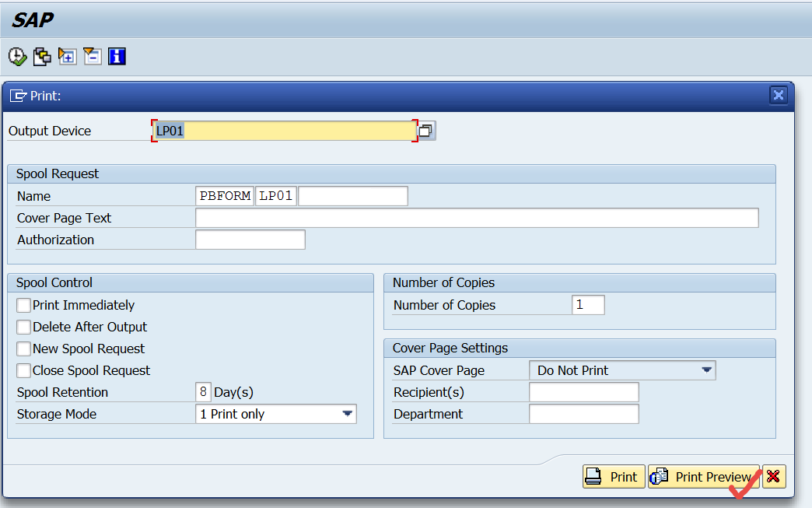Click the Execute icon in the toolbar
The image size is (812, 508).
click(16, 55)
